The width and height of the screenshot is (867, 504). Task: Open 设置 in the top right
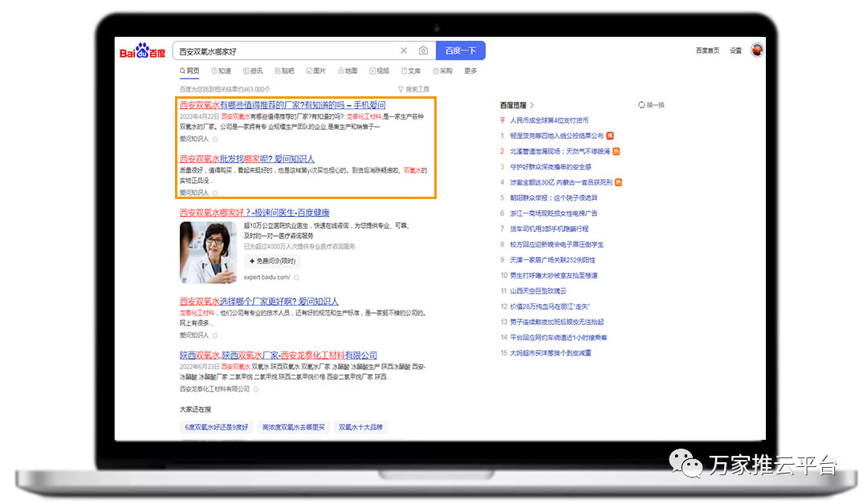735,51
